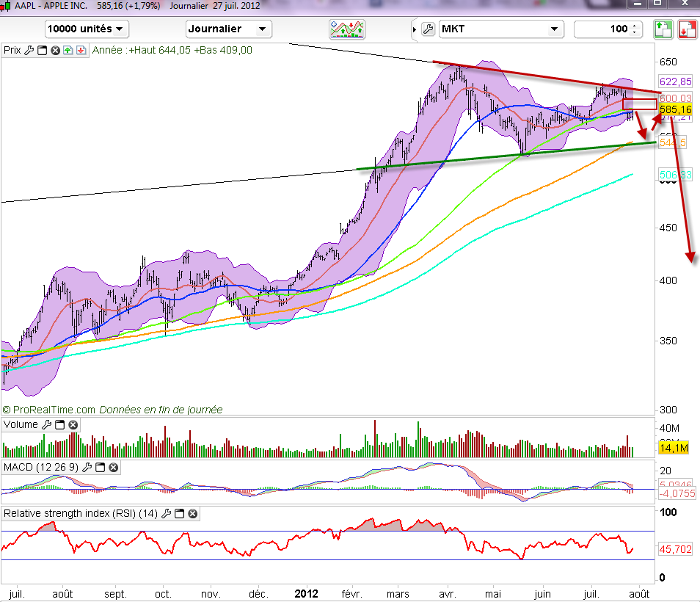Remove the RSI indicator panel

pos(192,514)
